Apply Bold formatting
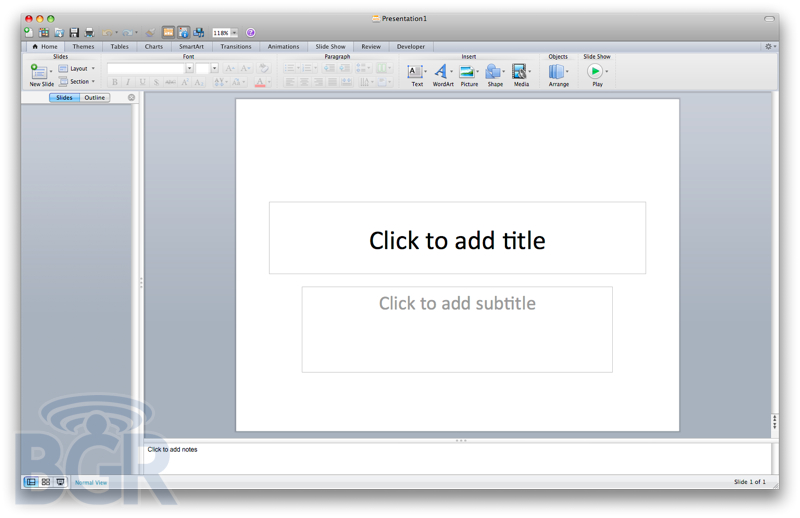 [x=114, y=82]
